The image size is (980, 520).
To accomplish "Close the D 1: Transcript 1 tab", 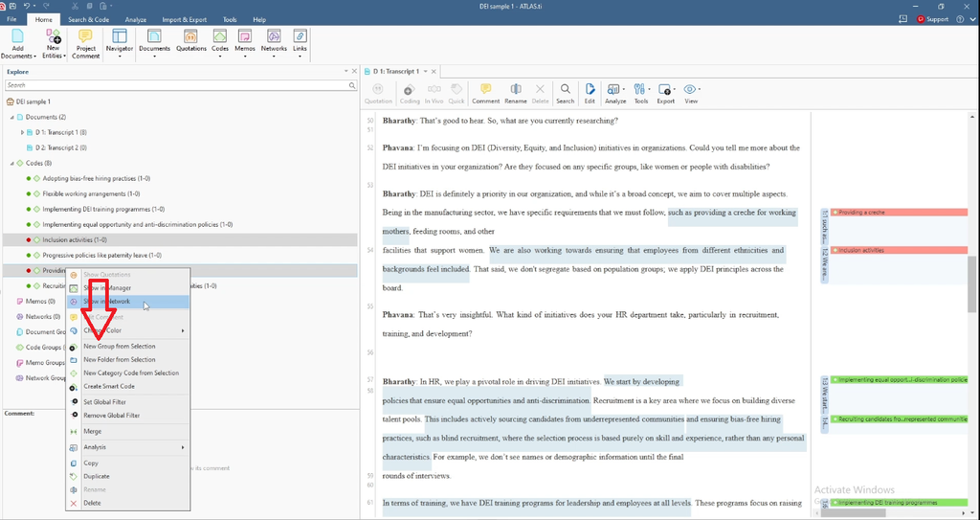I will tap(434, 71).
